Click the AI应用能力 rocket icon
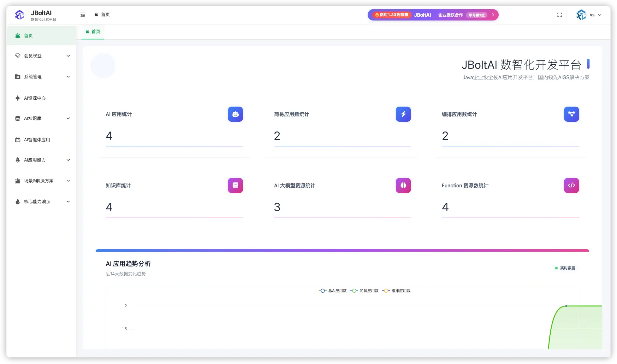 [x=18, y=160]
